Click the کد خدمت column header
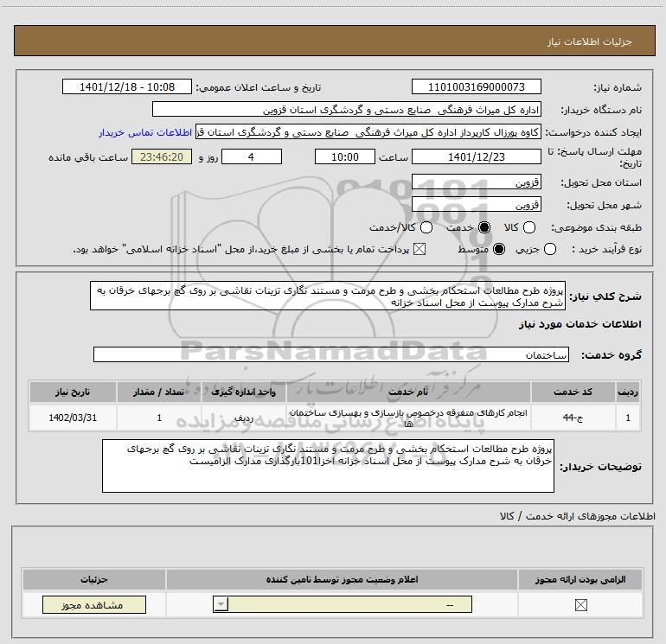Image resolution: width=666 pixels, height=644 pixels. coord(573,392)
